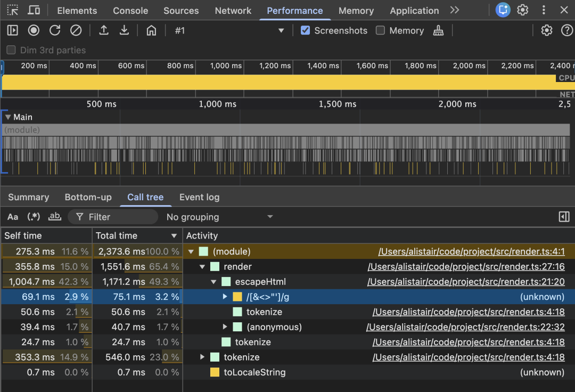Switch to the Bottom-up tab

[88, 197]
